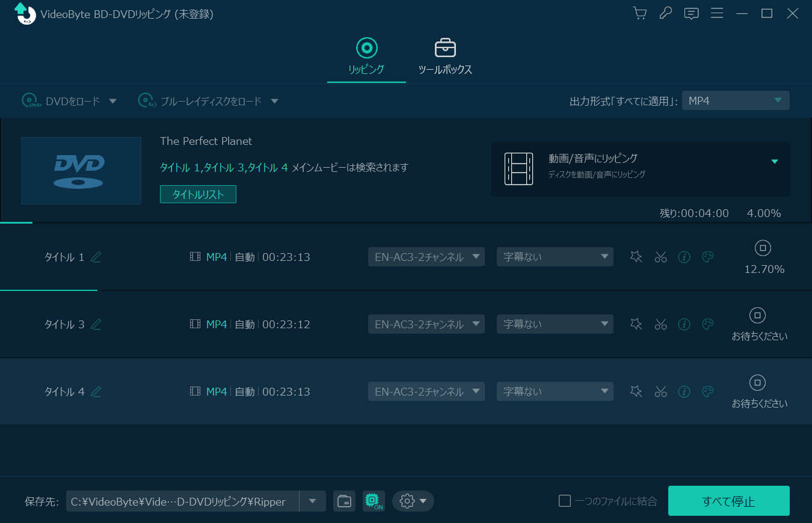
Task: Click the タイトルリスト button
Action: coord(198,194)
